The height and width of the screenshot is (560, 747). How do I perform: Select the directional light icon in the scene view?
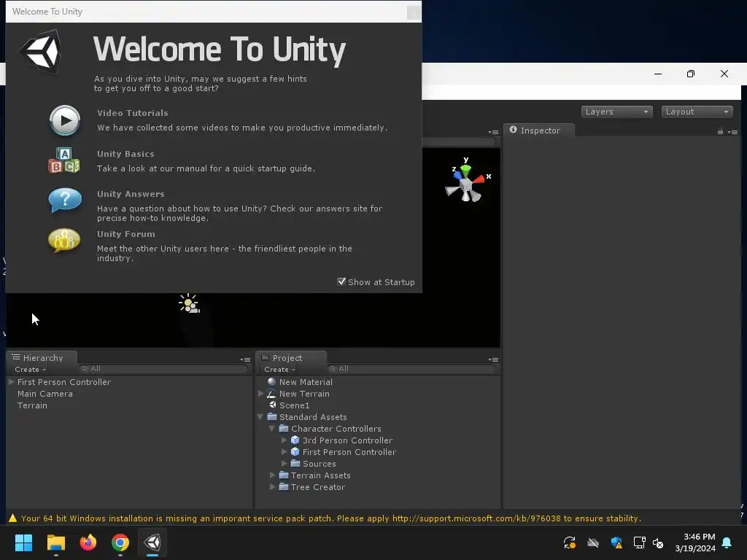(x=189, y=303)
